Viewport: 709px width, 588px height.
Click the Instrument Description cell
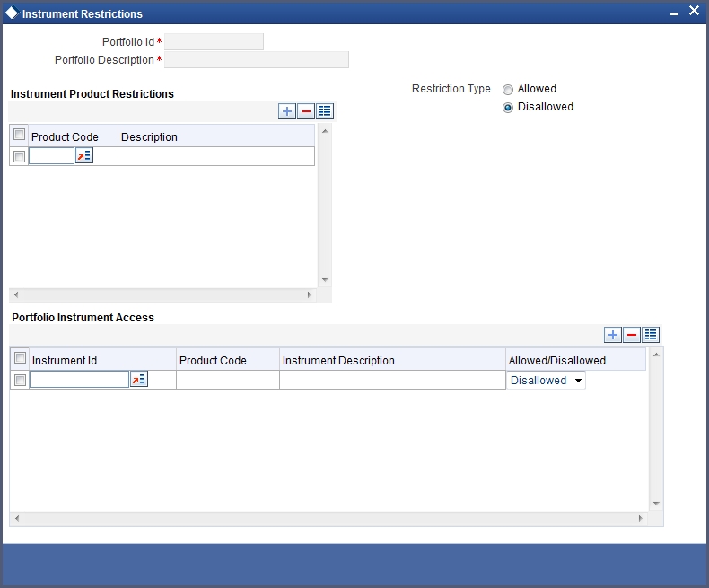click(392, 380)
